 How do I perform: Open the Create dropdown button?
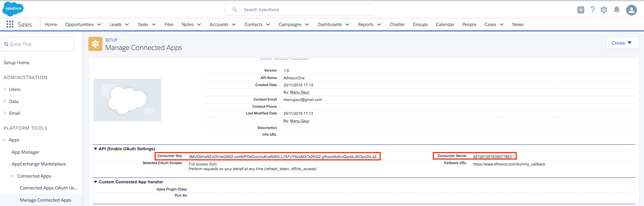coord(622,43)
